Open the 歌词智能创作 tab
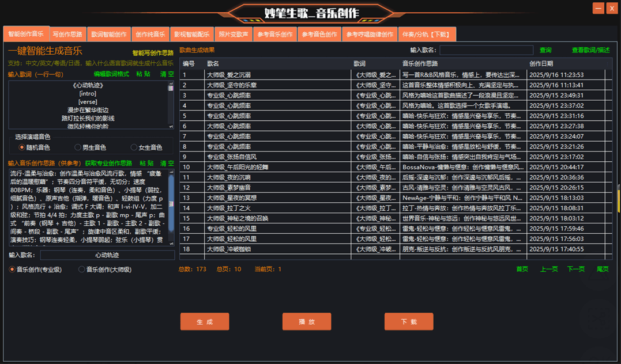Image resolution: width=621 pixels, height=364 pixels. coord(109,35)
